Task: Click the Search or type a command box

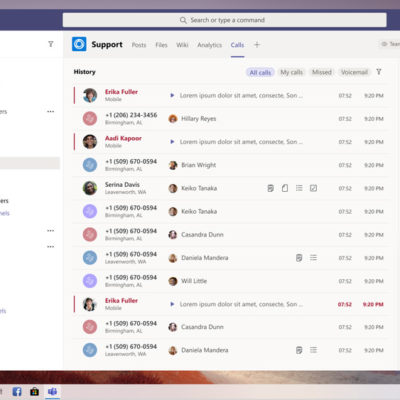Action: tap(224, 20)
